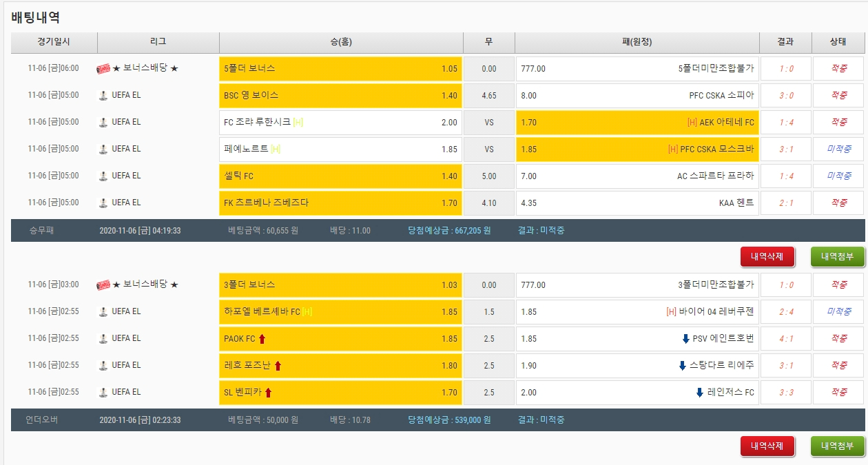Click the 상태 column header
The width and height of the screenshot is (868, 465).
[838, 42]
